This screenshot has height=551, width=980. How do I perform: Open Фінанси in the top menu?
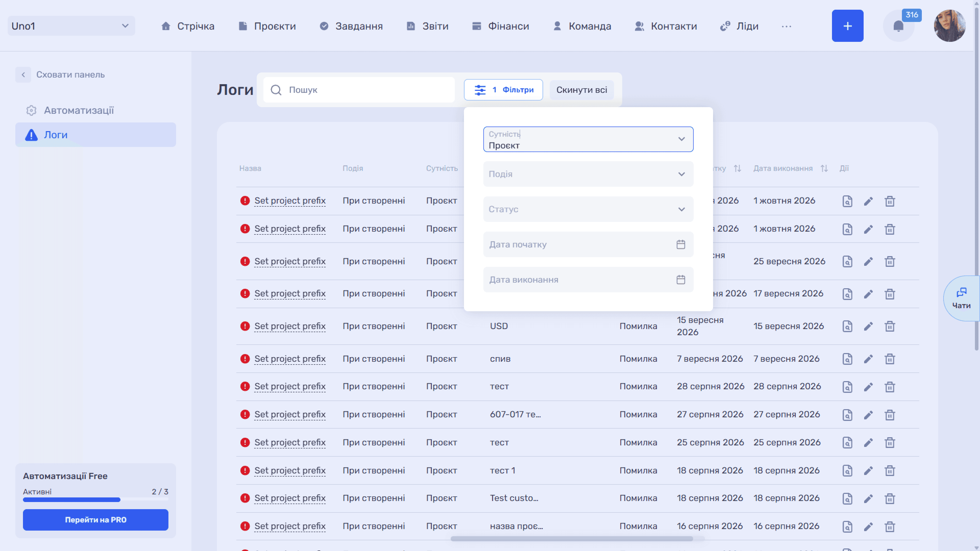coord(500,26)
